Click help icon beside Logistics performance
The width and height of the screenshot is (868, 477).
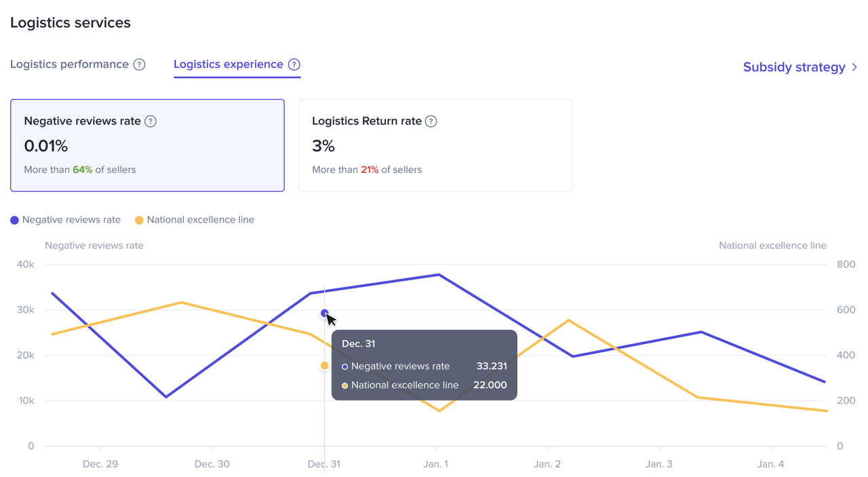[139, 64]
